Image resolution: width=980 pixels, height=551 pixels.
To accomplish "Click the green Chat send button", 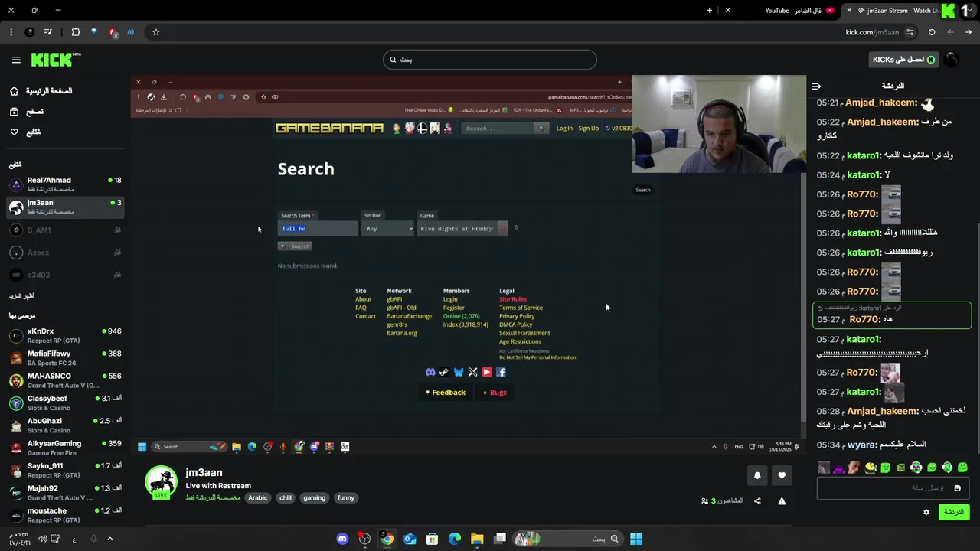I will [954, 512].
